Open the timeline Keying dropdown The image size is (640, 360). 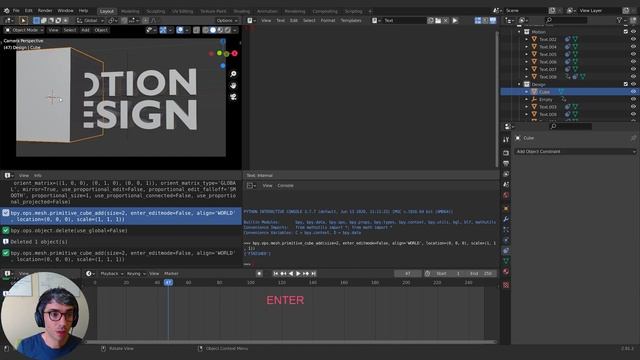click(x=136, y=273)
